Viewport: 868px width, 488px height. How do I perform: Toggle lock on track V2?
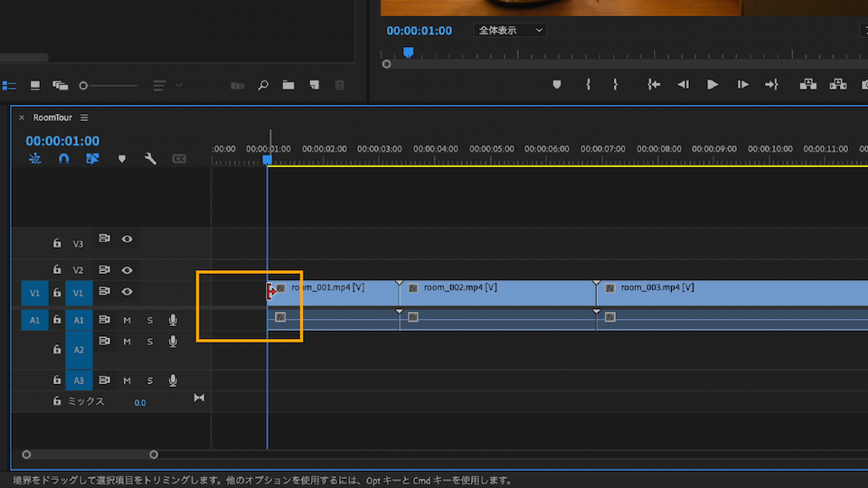pyautogui.click(x=56, y=270)
